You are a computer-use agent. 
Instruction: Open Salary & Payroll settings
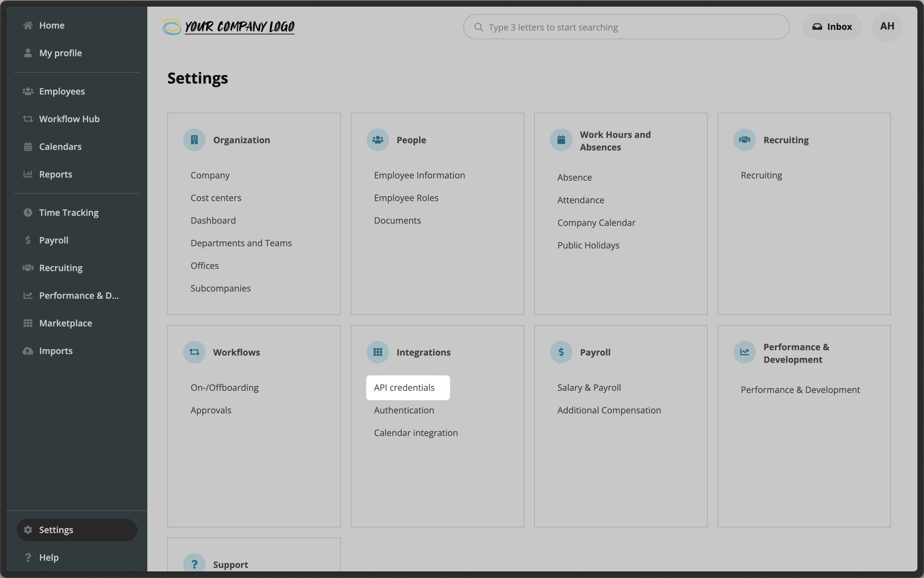coord(589,388)
